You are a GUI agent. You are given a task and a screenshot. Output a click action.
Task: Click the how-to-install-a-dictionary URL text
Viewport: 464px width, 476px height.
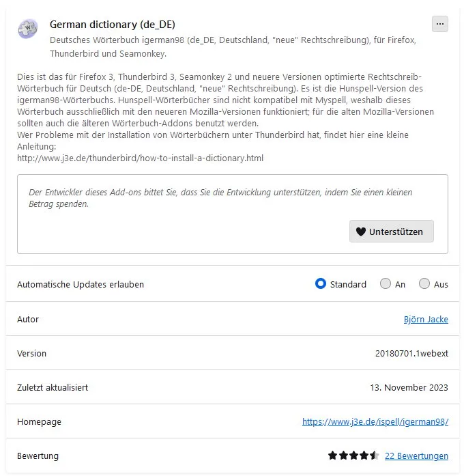[140, 158]
